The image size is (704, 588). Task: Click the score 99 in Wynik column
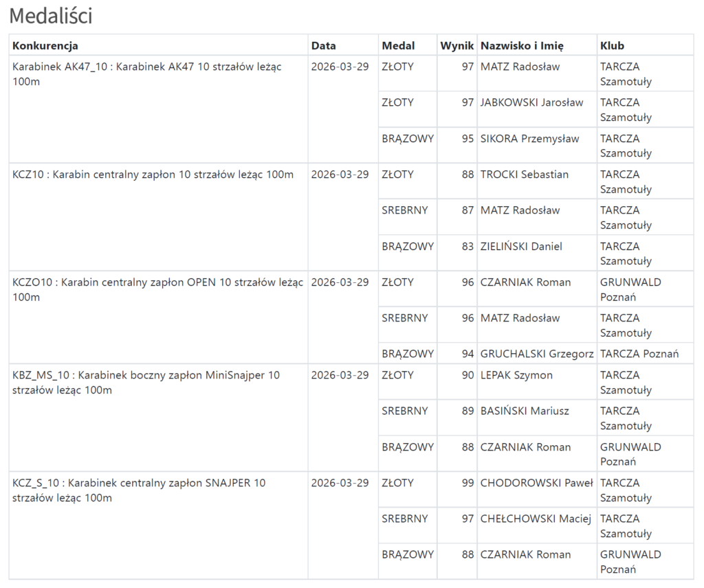pyautogui.click(x=467, y=483)
